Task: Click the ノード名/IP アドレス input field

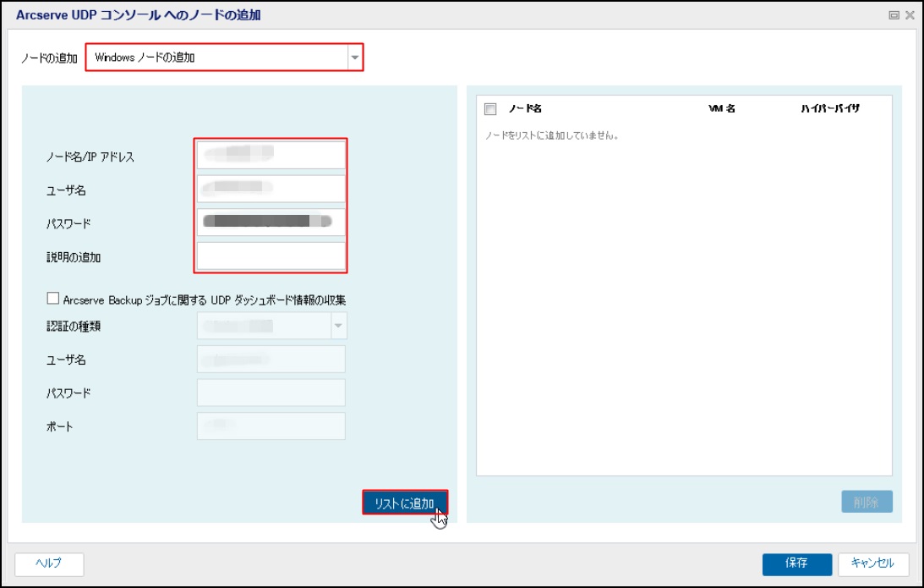Action: pos(271,155)
